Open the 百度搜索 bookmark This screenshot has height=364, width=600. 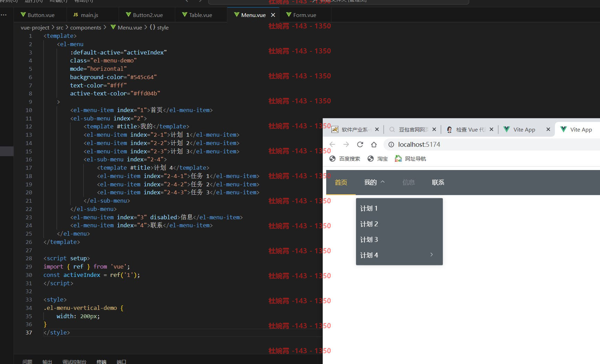point(345,159)
